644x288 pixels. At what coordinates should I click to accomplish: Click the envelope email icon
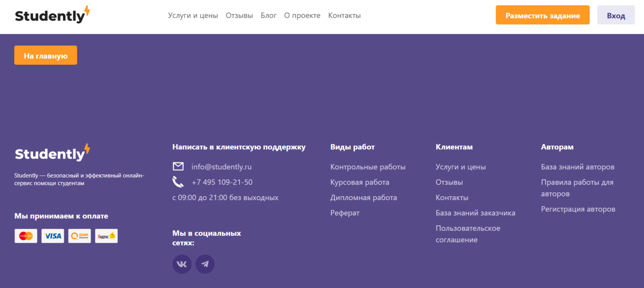(x=178, y=166)
